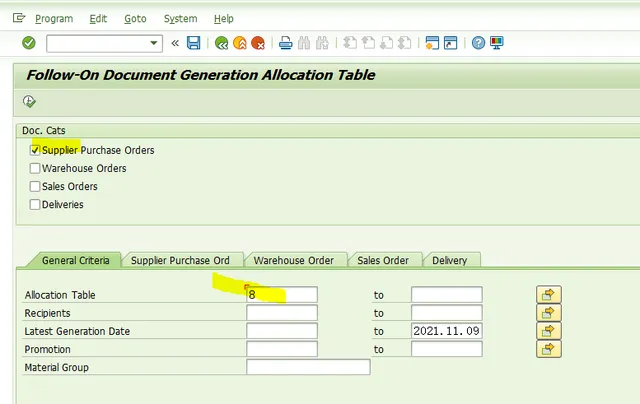Click the Last Page icon
640x404 pixels.
(x=404, y=43)
